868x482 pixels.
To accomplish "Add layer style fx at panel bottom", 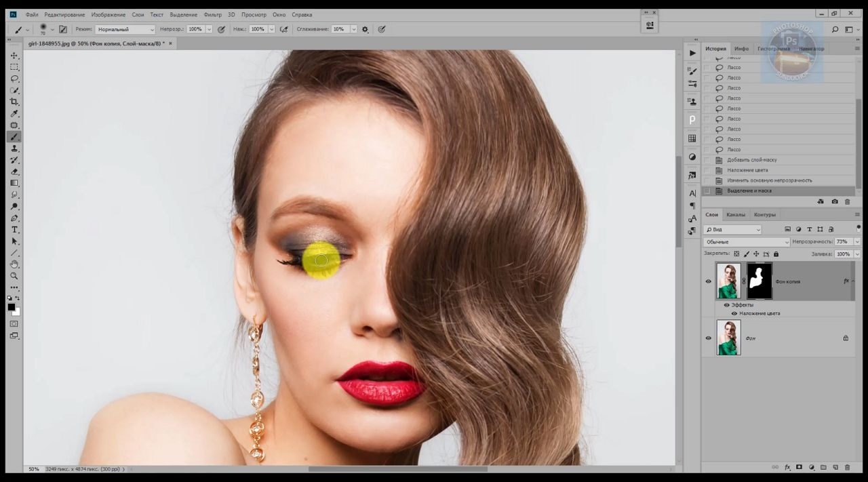I will [x=787, y=467].
